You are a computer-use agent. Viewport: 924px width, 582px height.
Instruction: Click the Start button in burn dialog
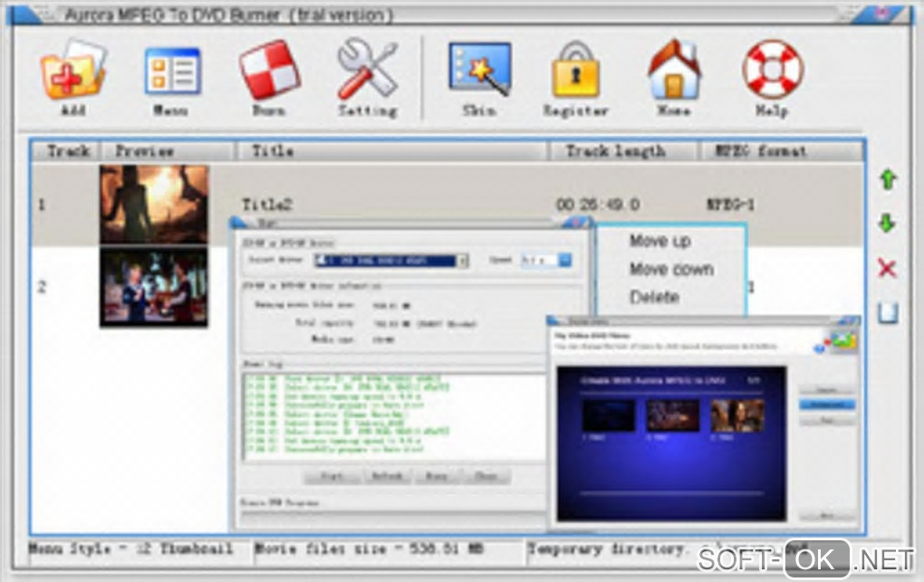tap(332, 476)
